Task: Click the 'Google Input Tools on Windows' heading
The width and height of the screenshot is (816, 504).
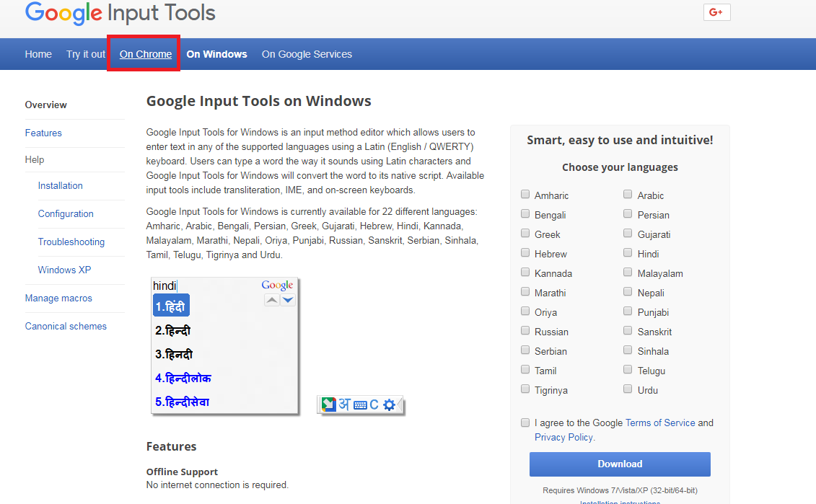Action: pos(258,101)
